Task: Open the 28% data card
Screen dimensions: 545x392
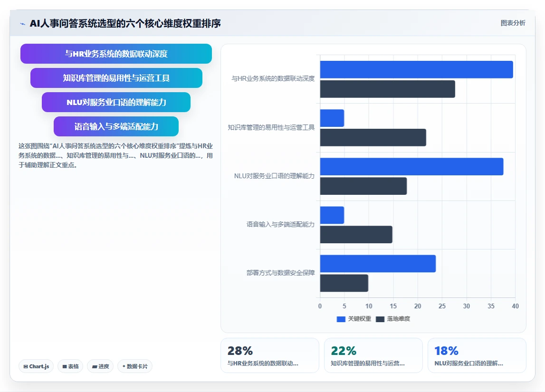Action: (x=270, y=355)
